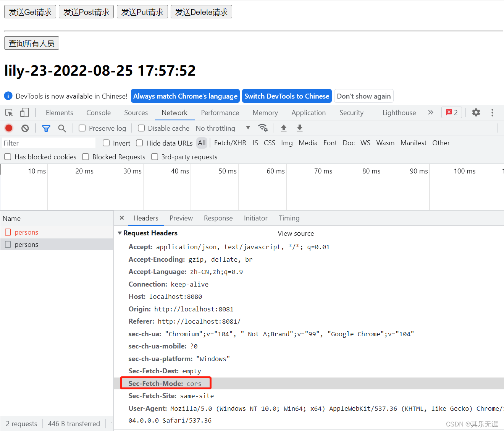Open network conditions wifi-gear icon
This screenshot has width=504, height=431.
coord(263,128)
